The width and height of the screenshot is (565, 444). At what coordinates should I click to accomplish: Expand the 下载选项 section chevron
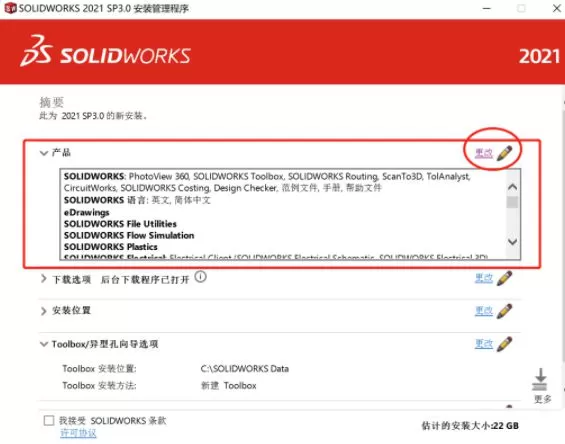[x=44, y=278]
